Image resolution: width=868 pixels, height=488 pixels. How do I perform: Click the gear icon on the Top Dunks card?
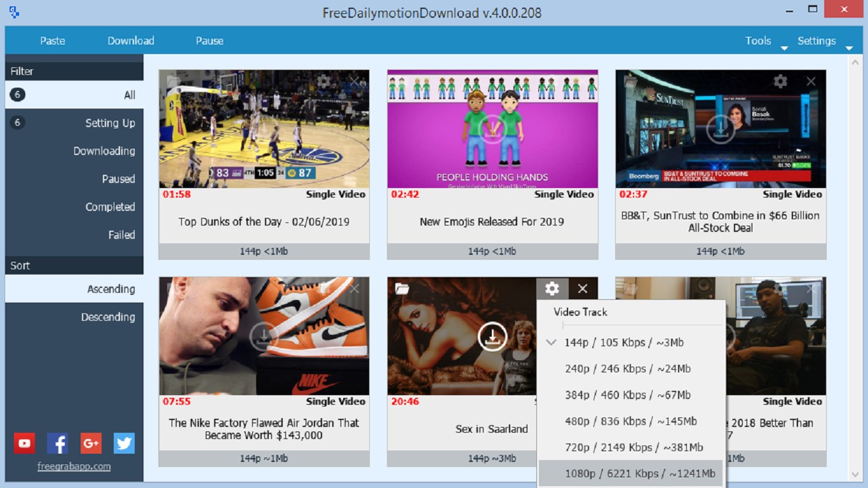[323, 81]
